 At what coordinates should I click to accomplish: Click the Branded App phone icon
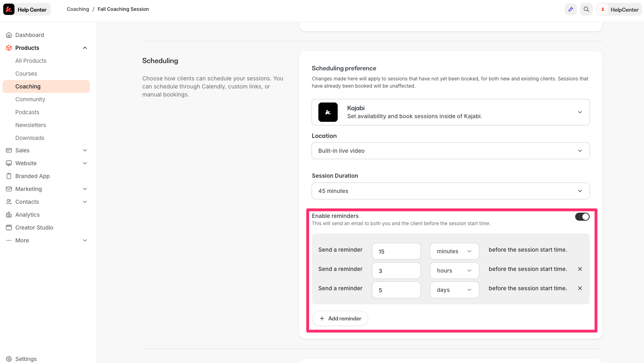click(9, 176)
